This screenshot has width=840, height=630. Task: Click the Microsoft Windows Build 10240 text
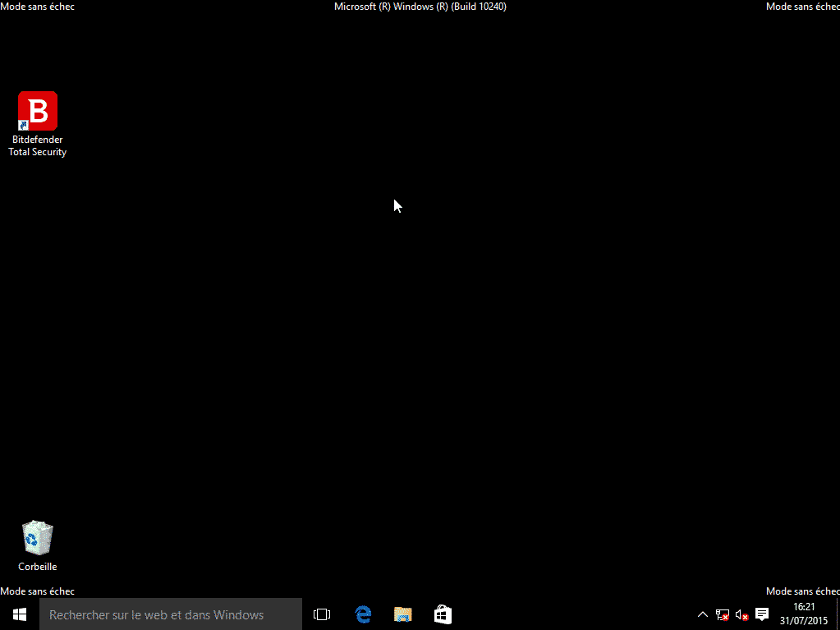pyautogui.click(x=420, y=7)
